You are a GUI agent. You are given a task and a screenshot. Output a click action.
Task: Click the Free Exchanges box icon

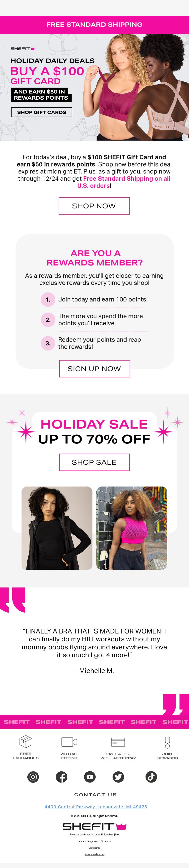26,741
